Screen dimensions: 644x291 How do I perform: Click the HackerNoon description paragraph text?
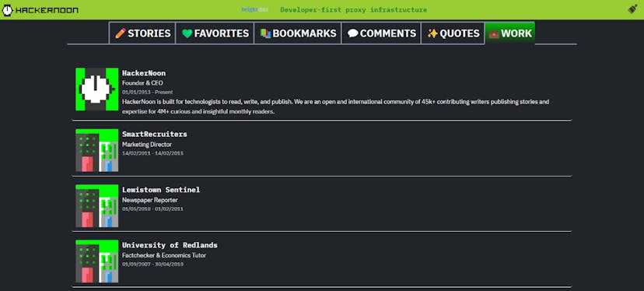[x=335, y=107]
